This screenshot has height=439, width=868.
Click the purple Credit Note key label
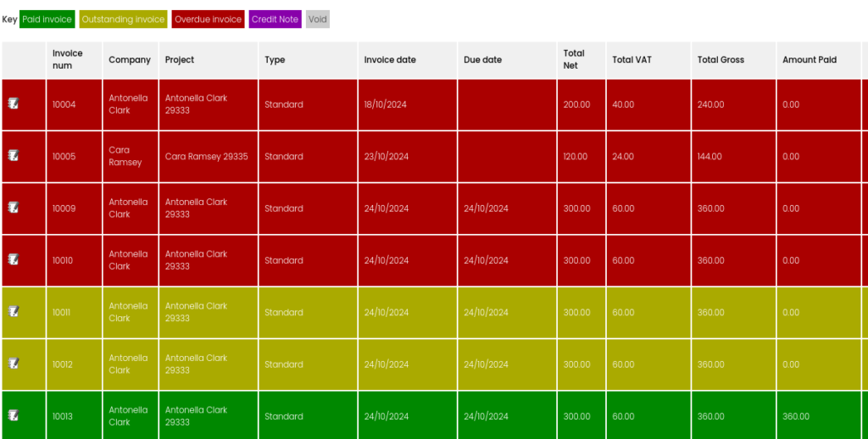pos(275,19)
